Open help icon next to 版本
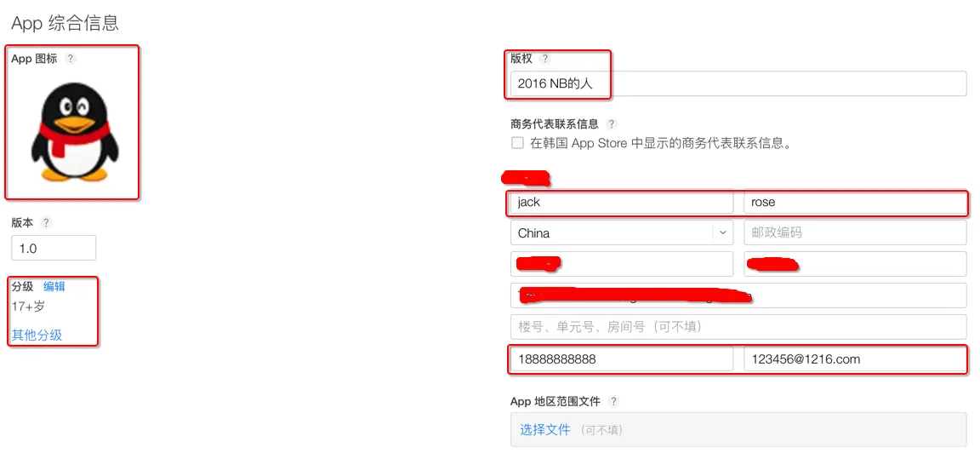Viewport: 980px width, 453px height. 46,223
